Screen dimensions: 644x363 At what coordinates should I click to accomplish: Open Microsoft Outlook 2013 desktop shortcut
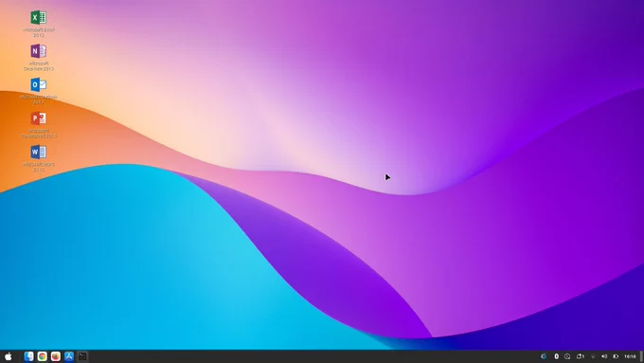click(x=38, y=91)
